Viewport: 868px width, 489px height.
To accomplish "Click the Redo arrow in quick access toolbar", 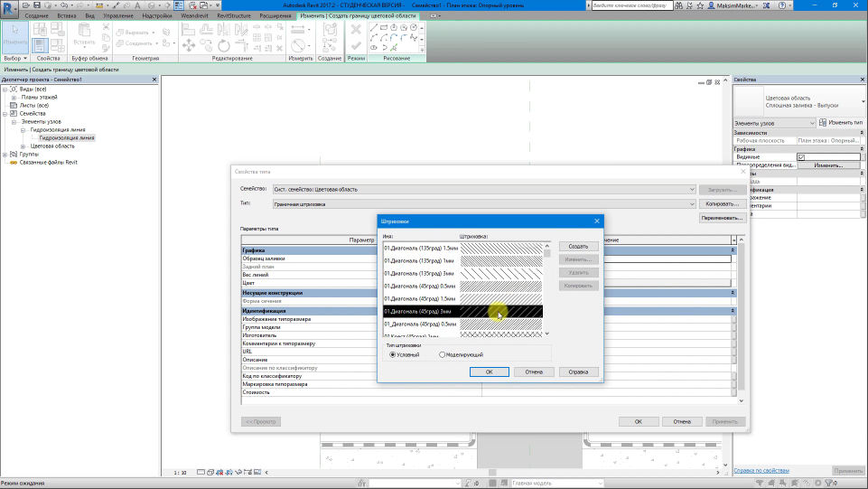I will 80,5.
